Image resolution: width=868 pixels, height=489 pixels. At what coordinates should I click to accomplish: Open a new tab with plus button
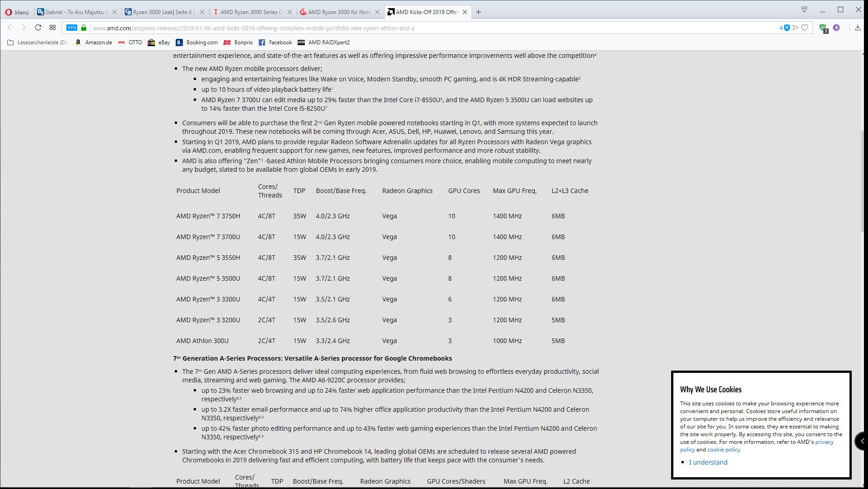(478, 12)
